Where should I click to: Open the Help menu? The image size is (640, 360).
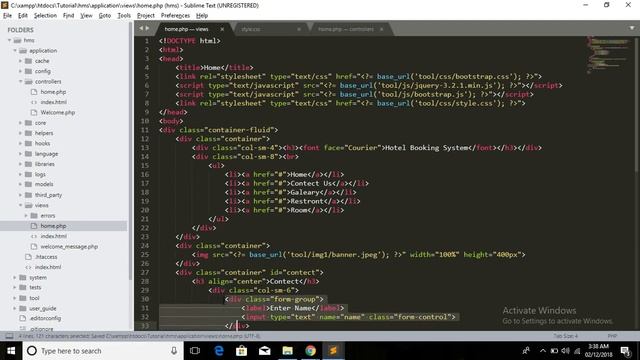tap(202, 16)
